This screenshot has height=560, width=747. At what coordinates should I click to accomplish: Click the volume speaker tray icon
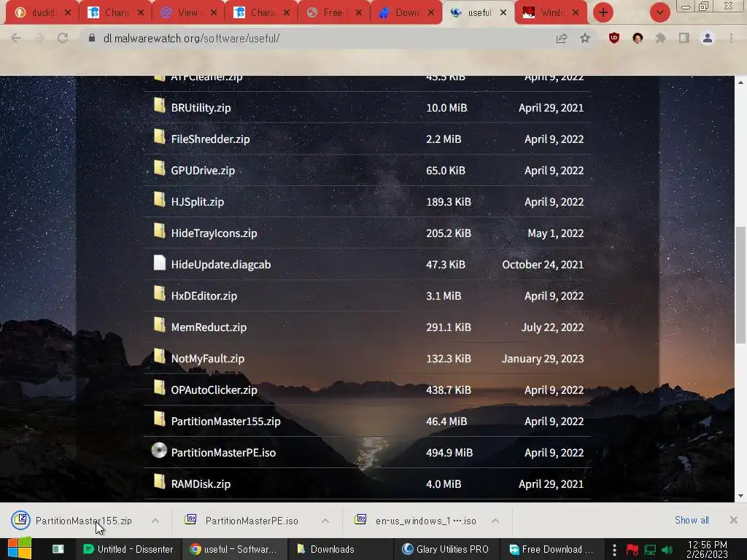pos(667,550)
